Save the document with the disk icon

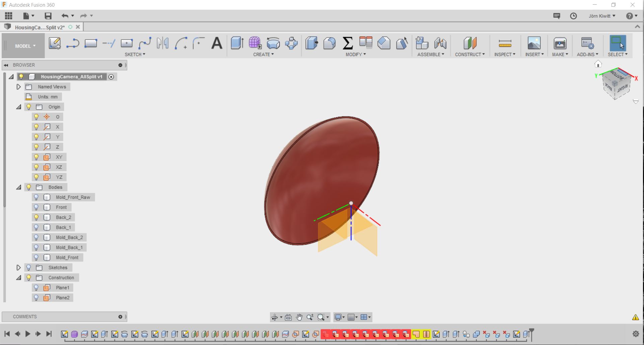click(48, 16)
